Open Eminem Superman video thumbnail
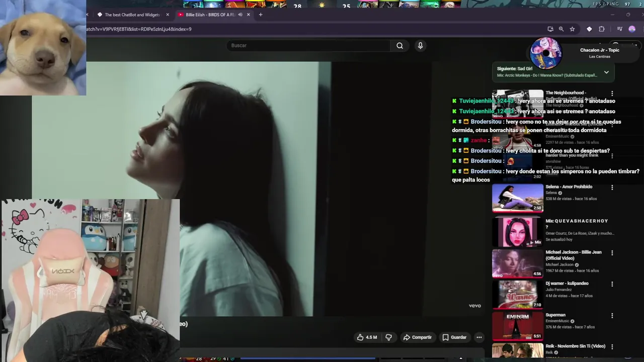Image resolution: width=644 pixels, height=362 pixels. click(518, 326)
